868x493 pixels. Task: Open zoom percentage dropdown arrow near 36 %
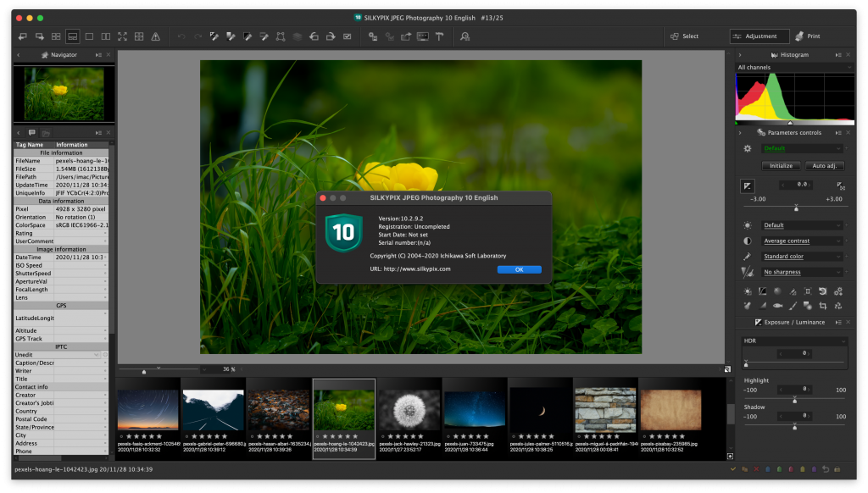point(204,369)
